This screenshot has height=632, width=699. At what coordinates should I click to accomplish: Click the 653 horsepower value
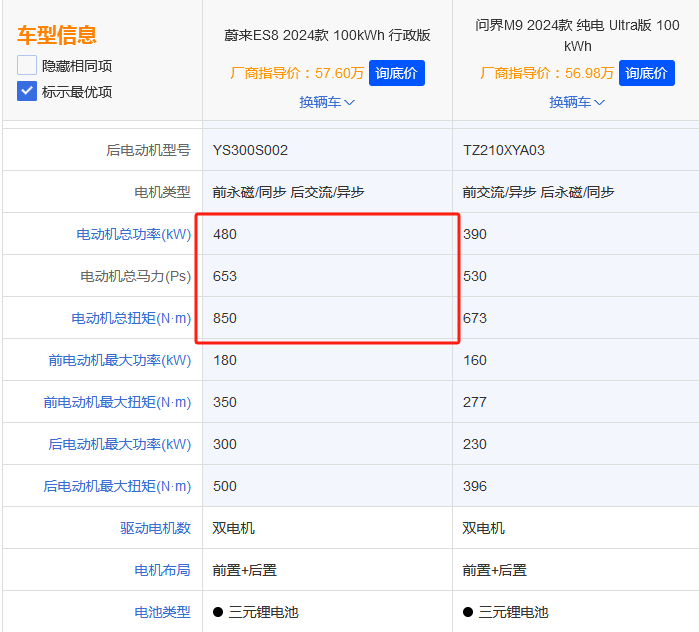point(225,276)
